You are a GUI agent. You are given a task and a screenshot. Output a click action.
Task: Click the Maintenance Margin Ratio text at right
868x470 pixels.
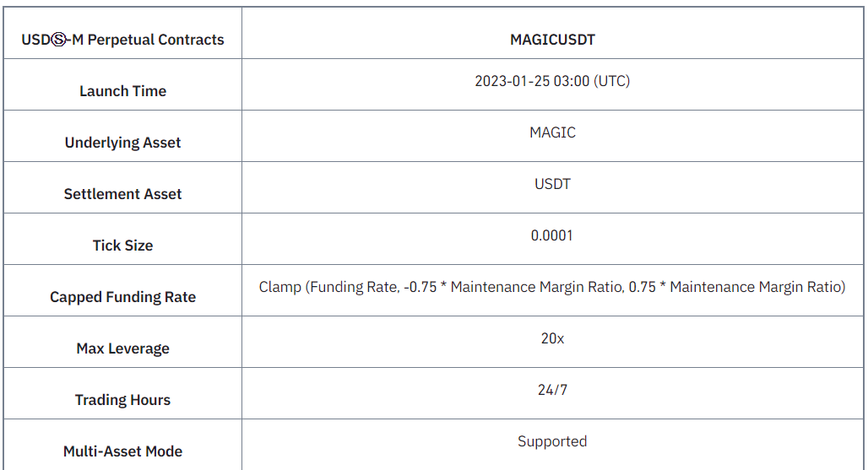click(x=755, y=287)
